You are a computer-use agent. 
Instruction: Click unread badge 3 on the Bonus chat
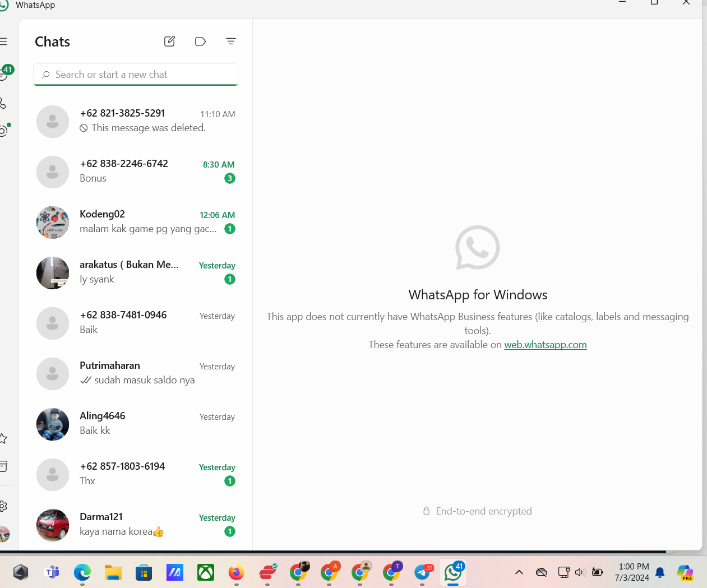pyautogui.click(x=230, y=178)
